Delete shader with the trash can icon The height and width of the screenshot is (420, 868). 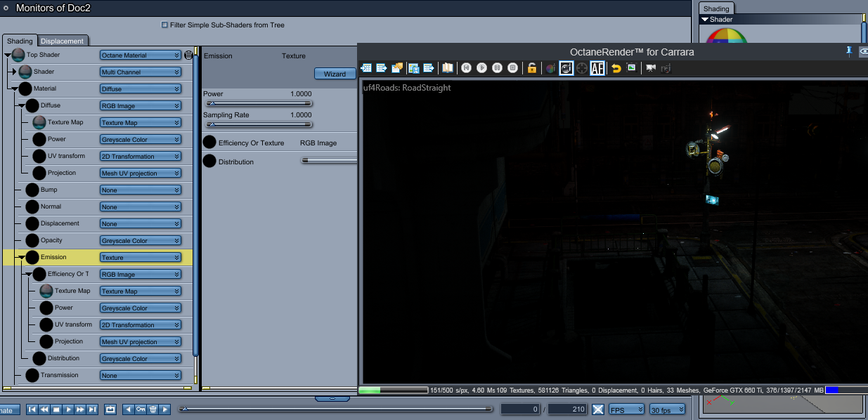click(188, 55)
